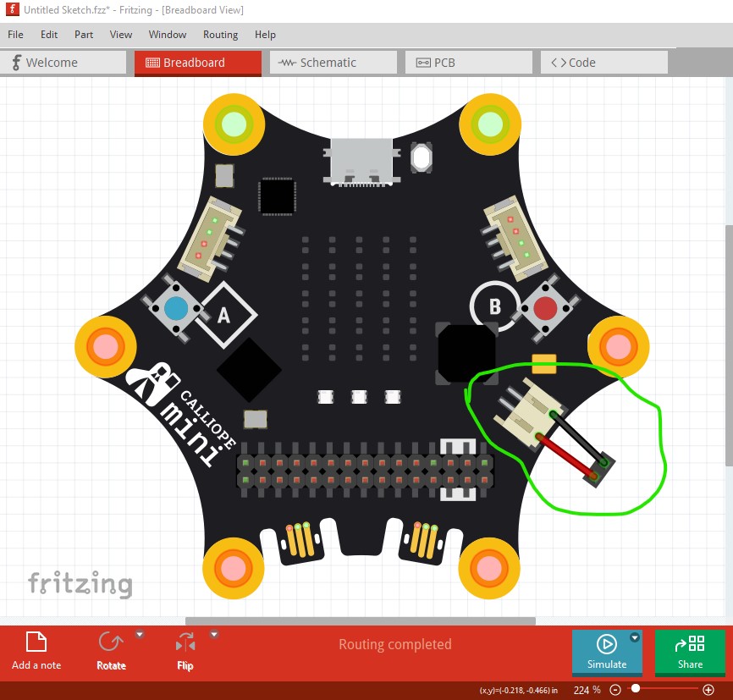Expand the Flip options dropdown arrow
This screenshot has width=733, height=700.
click(x=214, y=635)
